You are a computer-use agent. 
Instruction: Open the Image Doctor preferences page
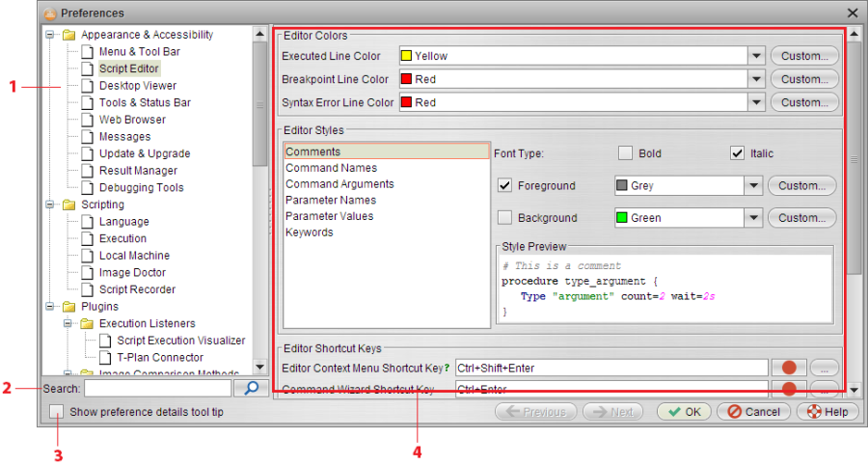click(x=134, y=273)
